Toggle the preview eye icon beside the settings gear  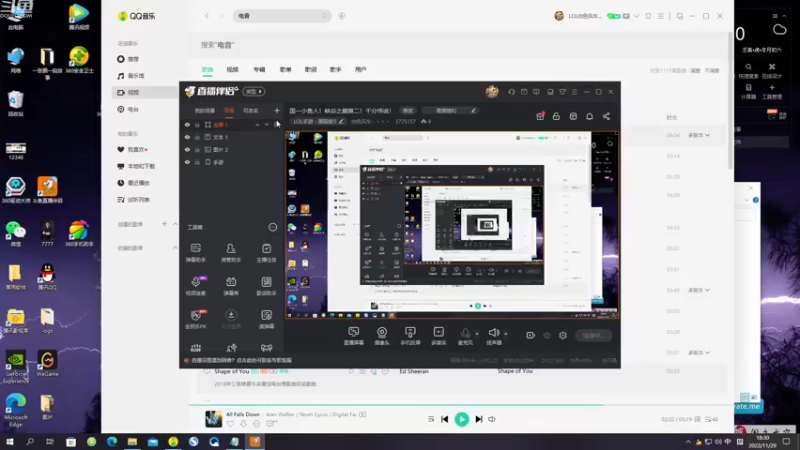547,335
